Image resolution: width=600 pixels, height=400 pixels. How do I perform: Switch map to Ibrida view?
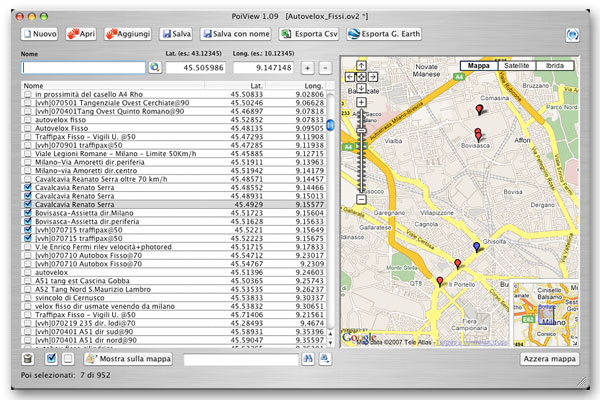pyautogui.click(x=555, y=65)
